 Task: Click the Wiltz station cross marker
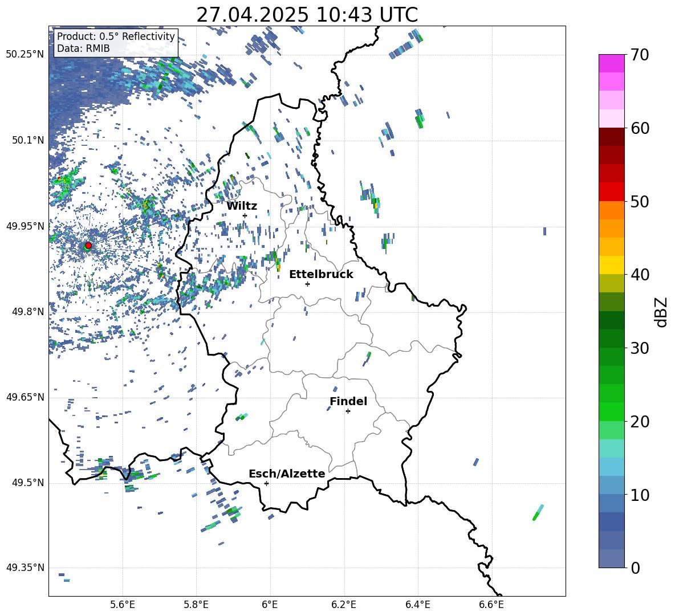click(x=245, y=215)
